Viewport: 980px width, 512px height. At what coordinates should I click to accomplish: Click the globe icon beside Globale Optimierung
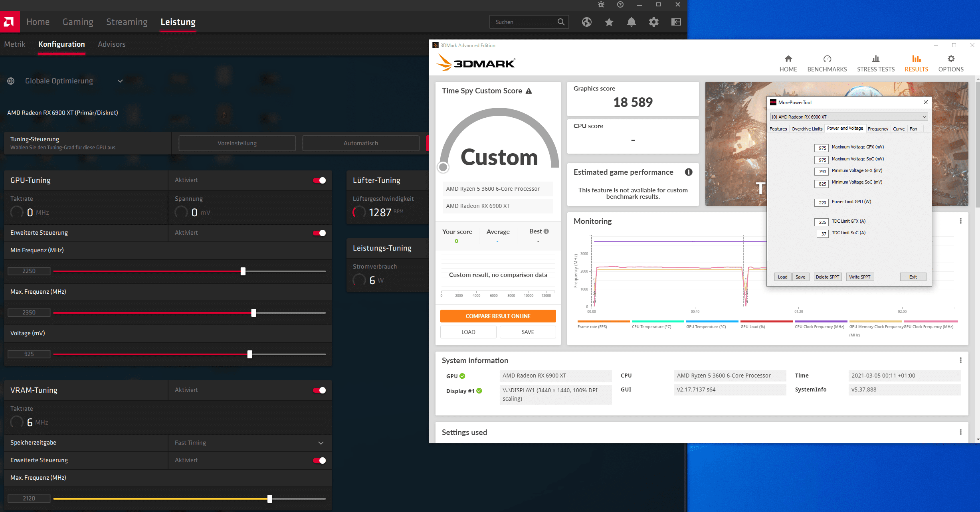[11, 81]
